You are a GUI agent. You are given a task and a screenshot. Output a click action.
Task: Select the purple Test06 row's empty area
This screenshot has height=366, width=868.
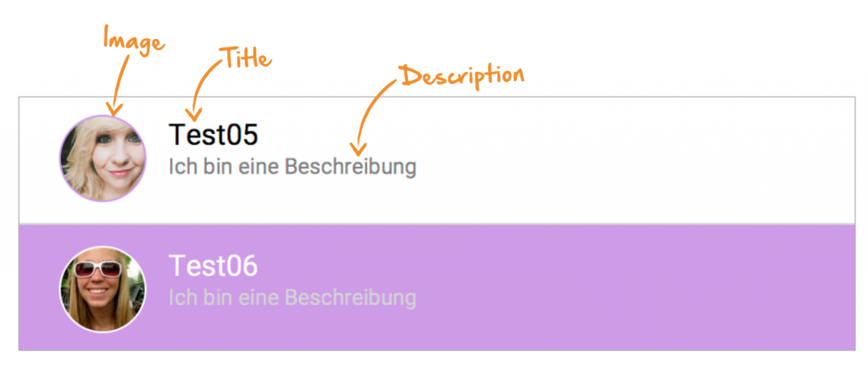636,288
